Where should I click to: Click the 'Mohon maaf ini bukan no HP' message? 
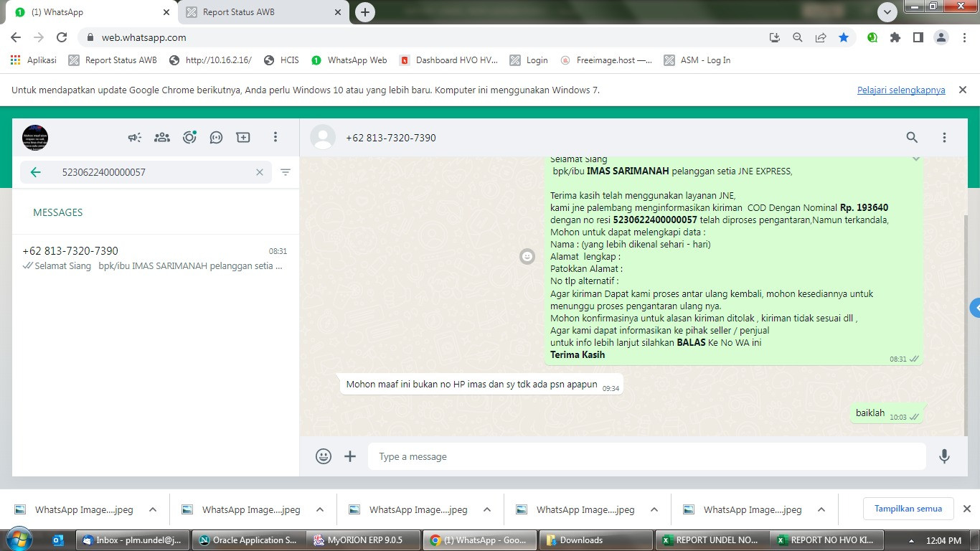pos(481,385)
